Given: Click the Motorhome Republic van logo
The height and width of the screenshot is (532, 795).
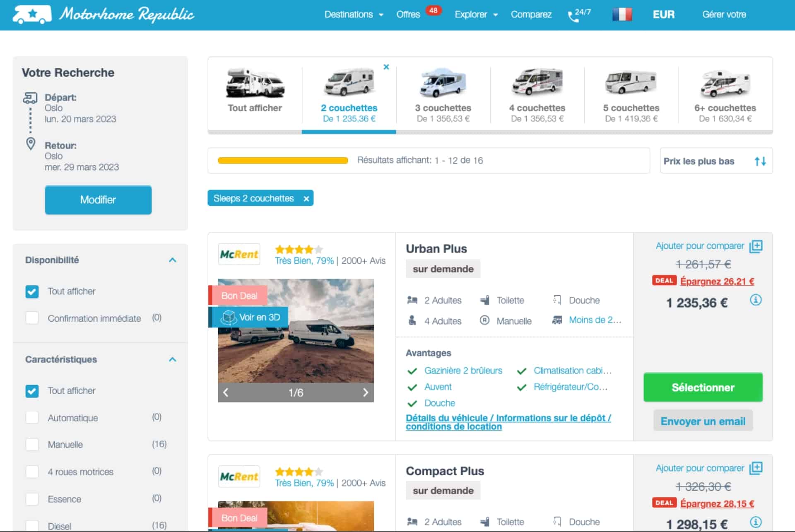Looking at the screenshot, I should click(x=32, y=14).
